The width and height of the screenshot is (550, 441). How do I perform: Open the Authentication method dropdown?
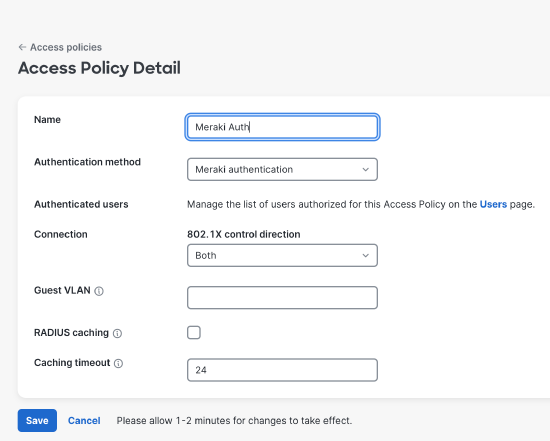pyautogui.click(x=282, y=169)
